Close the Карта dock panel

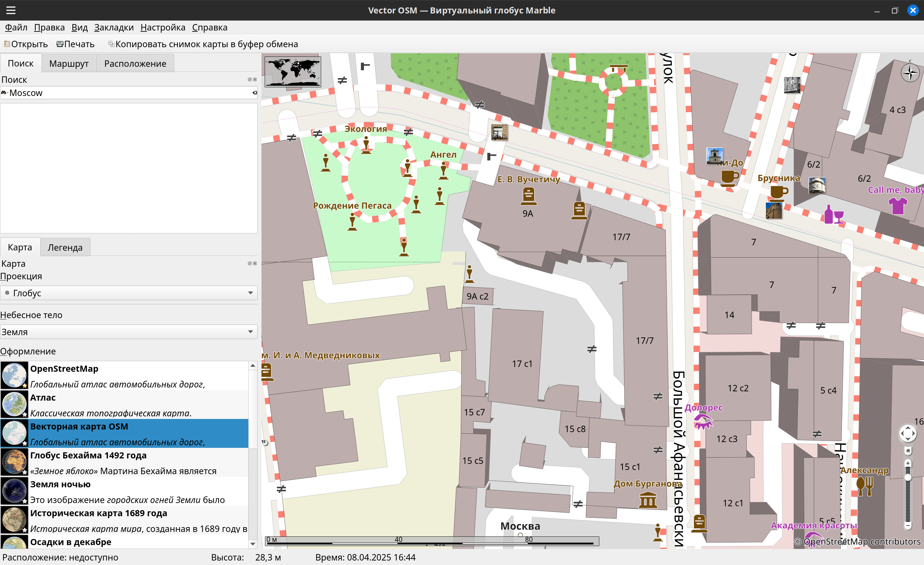255,263
